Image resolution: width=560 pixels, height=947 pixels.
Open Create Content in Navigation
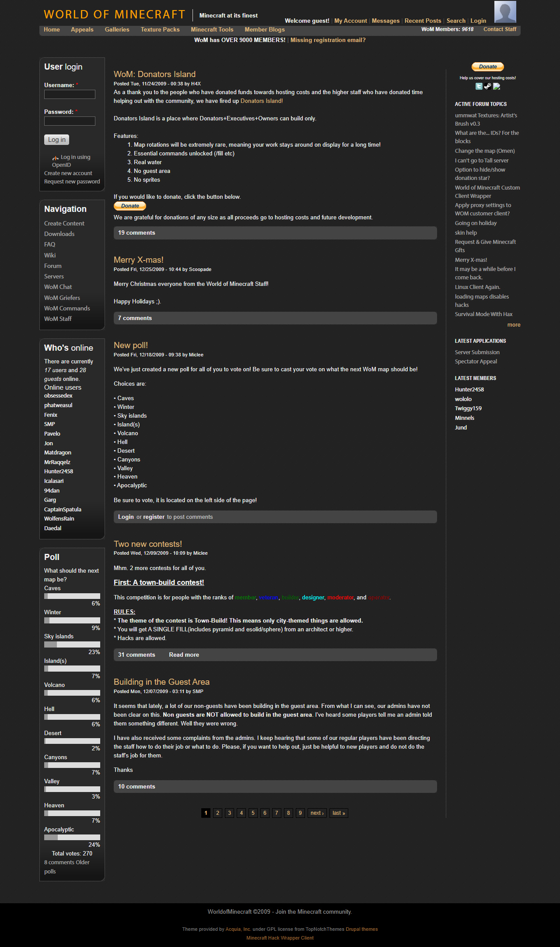(x=64, y=223)
